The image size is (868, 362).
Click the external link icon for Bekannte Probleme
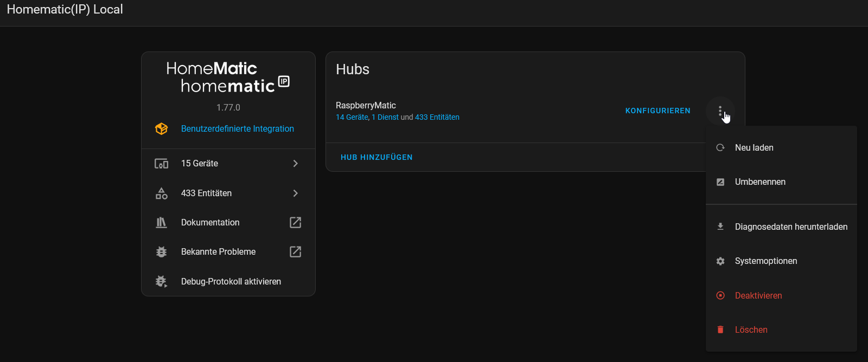[x=296, y=251]
